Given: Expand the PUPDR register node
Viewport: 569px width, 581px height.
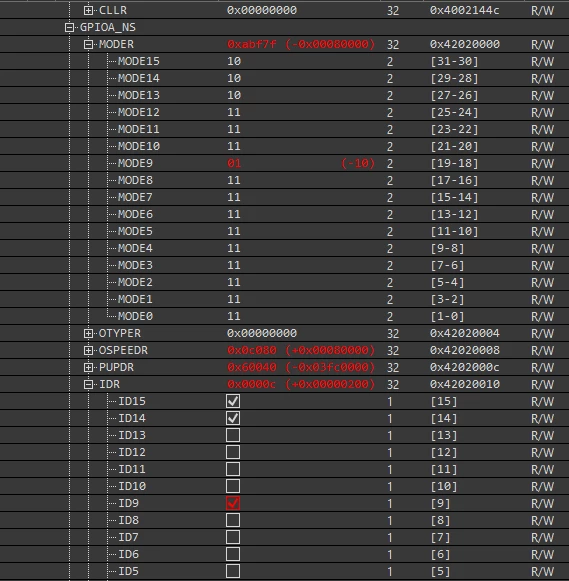Looking at the screenshot, I should [88, 368].
